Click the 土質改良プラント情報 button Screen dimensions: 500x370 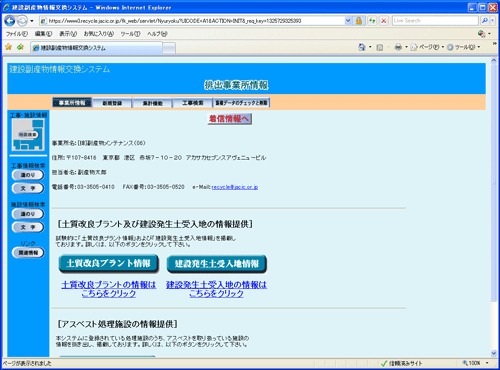tap(109, 264)
